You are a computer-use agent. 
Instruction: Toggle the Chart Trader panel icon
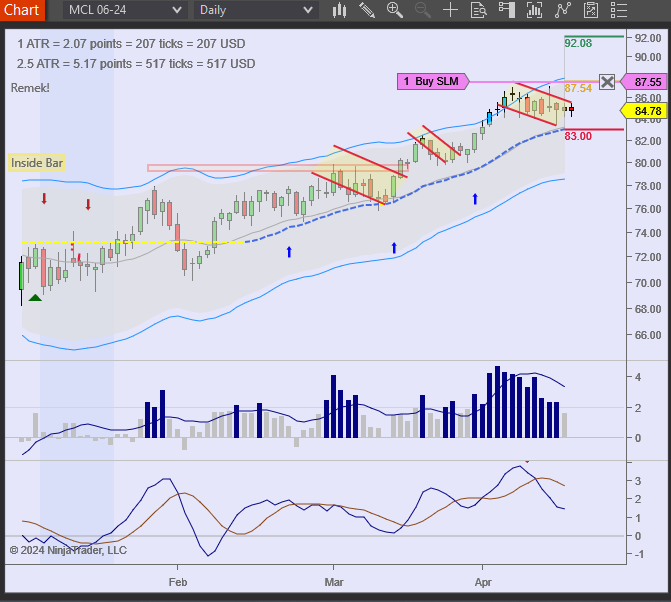tap(507, 10)
